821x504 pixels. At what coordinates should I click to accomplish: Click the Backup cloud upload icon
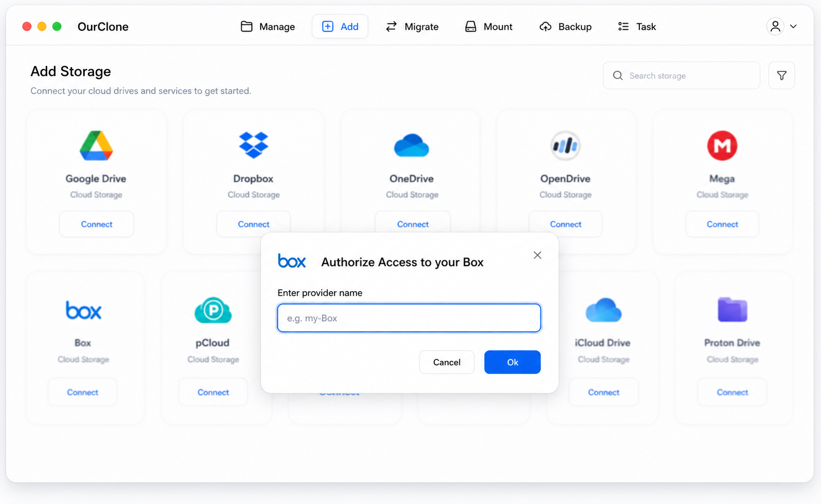(x=546, y=27)
